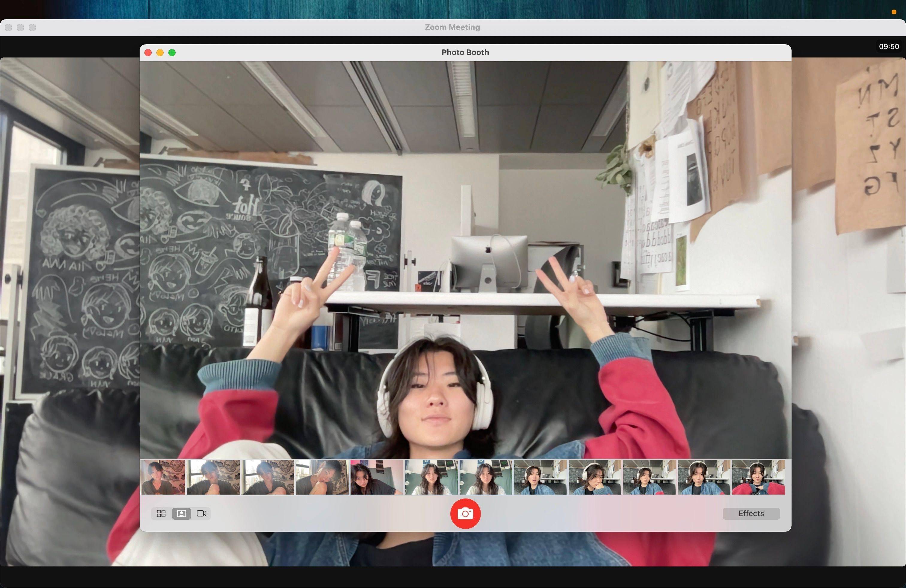Click the orange microphone indicator dot
Image resolution: width=906 pixels, height=588 pixels.
(x=894, y=12)
